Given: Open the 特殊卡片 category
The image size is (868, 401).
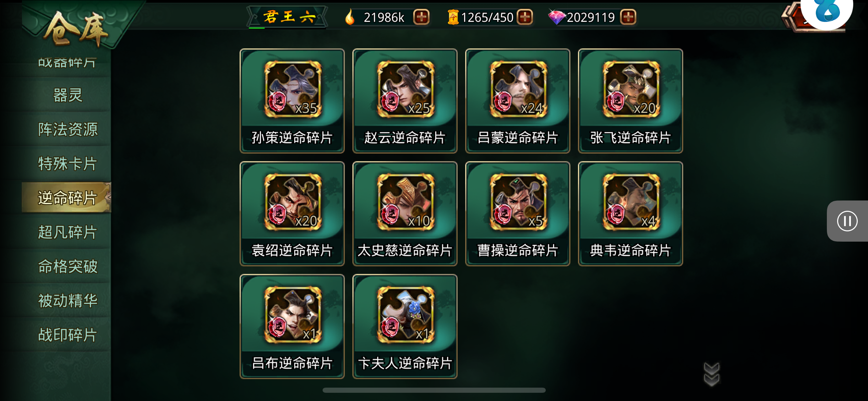Looking at the screenshot, I should [x=68, y=163].
